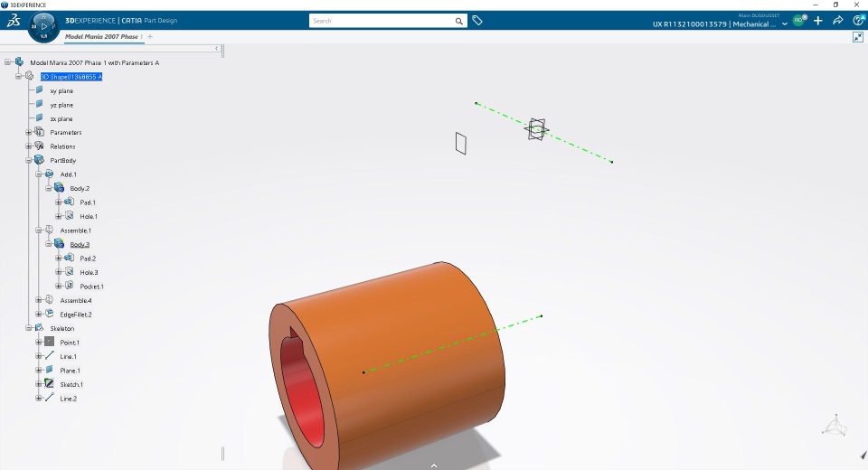Viewport: 868px width, 470px height.
Task: Click the Parameters node icon
Action: pos(39,132)
